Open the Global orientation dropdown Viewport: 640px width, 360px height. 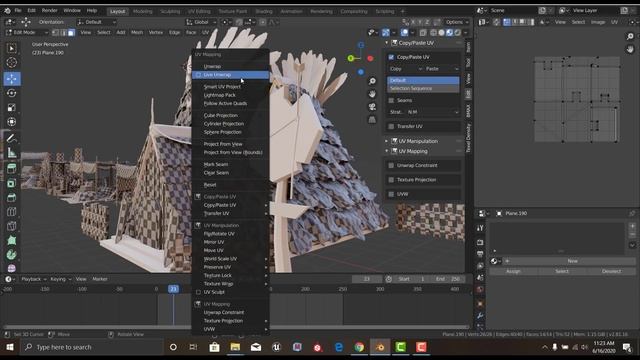(x=201, y=22)
